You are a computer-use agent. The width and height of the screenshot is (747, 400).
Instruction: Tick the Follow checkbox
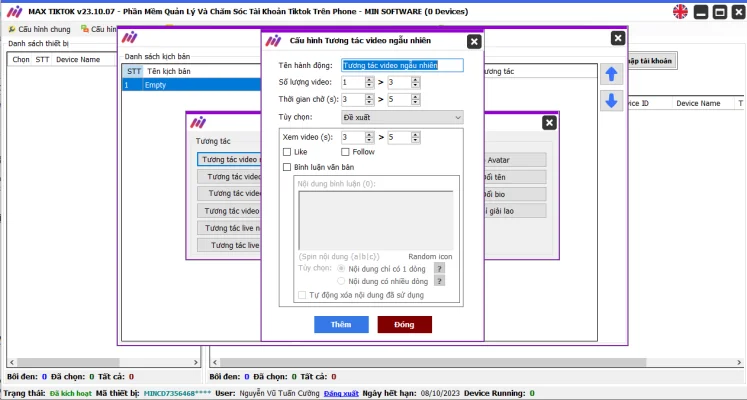[x=345, y=152]
